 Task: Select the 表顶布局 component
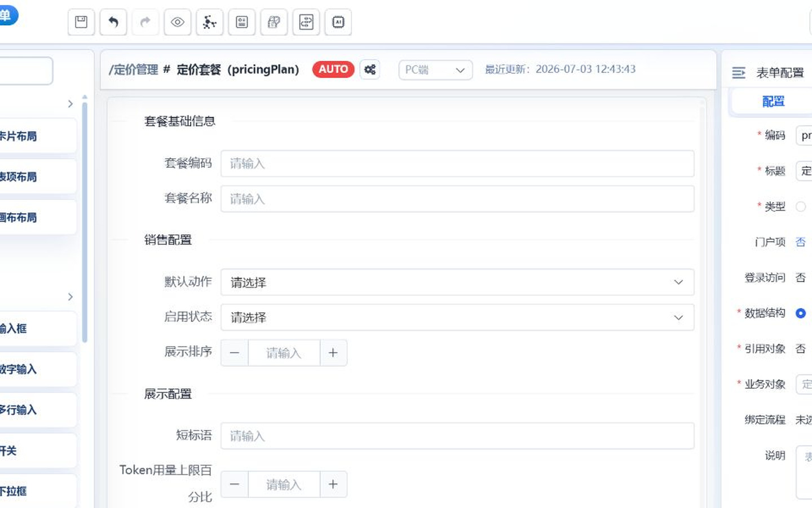(x=37, y=177)
